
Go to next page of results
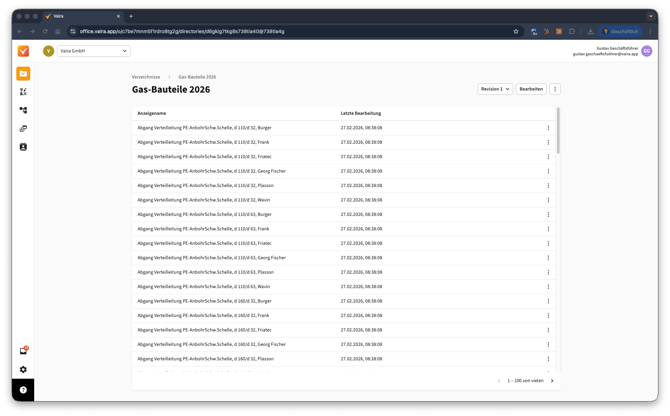tap(552, 381)
